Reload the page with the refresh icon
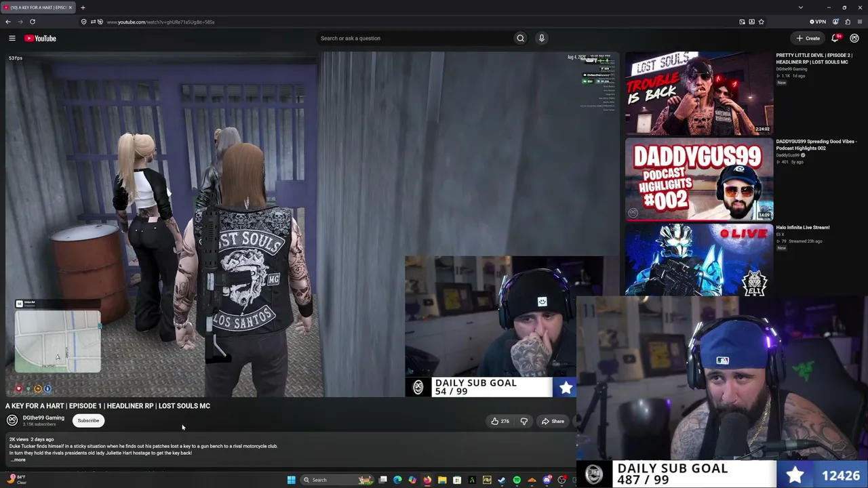The width and height of the screenshot is (868, 488). [x=32, y=22]
